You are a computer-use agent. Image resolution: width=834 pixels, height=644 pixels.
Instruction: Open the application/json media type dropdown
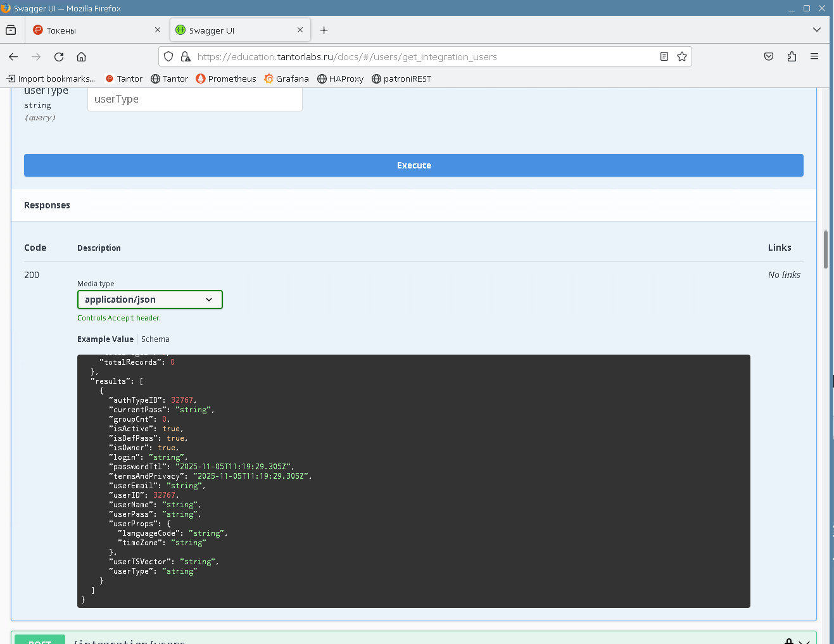[149, 300]
